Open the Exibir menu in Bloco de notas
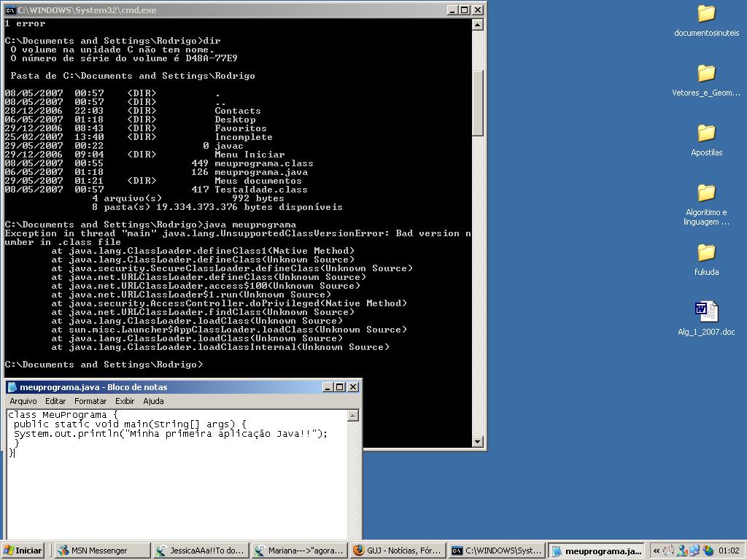This screenshot has height=560, width=747. (125, 401)
